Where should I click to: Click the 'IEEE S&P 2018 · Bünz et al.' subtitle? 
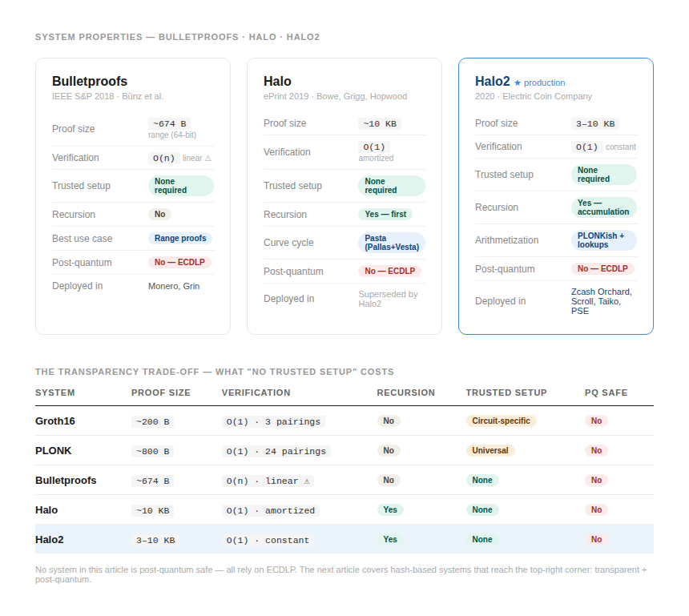(x=107, y=96)
